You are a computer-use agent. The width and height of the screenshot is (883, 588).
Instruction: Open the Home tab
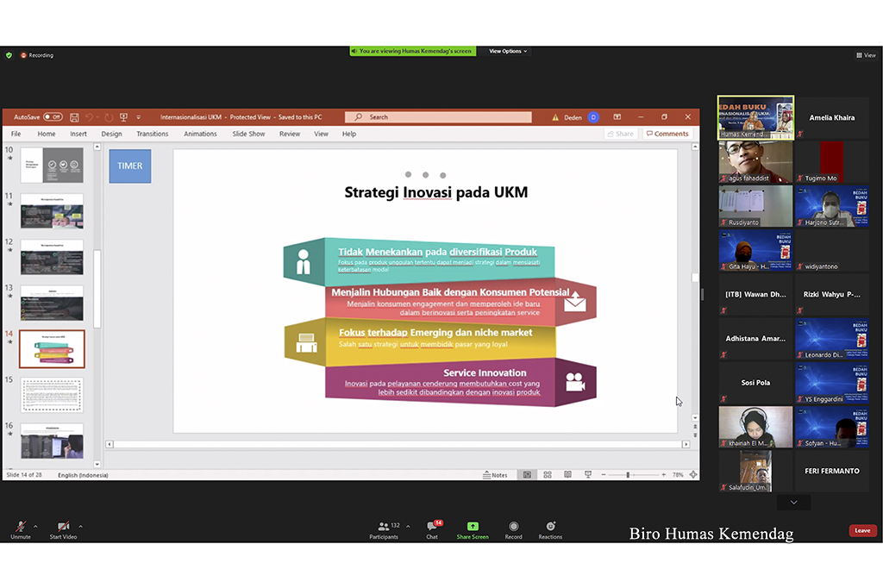(x=47, y=134)
